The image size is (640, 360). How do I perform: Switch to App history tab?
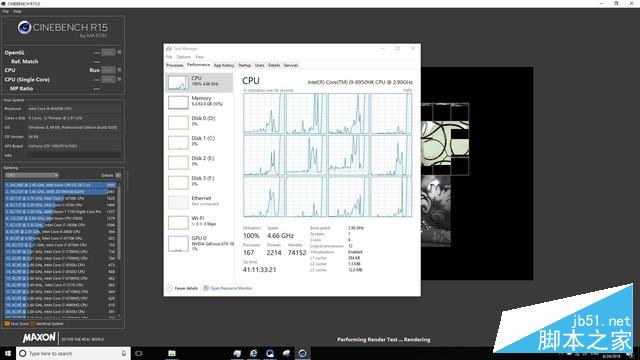tap(224, 65)
